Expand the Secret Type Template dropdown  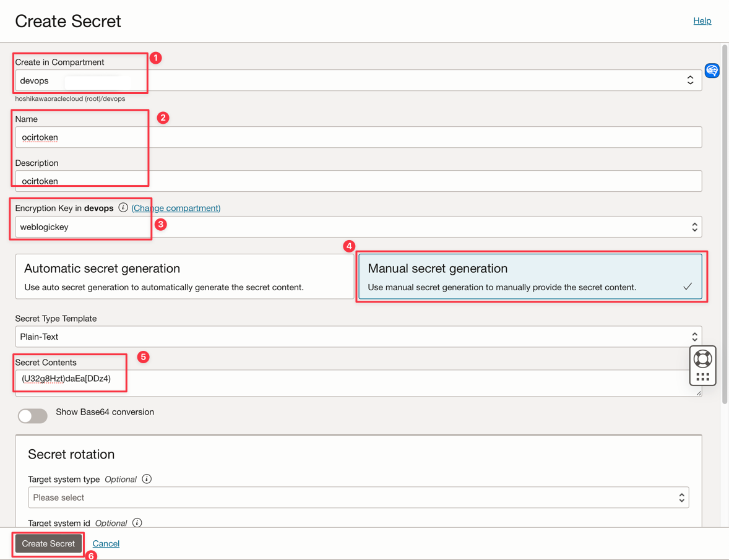tap(358, 337)
